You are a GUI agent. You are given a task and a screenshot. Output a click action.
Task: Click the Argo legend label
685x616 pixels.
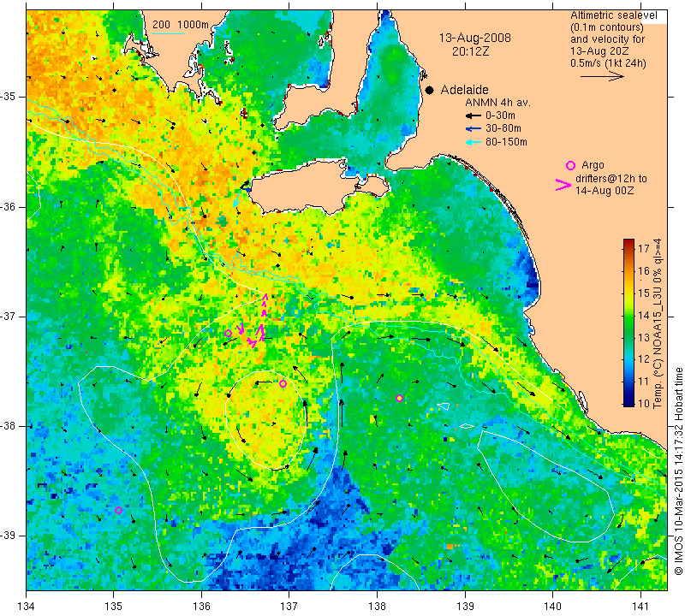(x=593, y=165)
